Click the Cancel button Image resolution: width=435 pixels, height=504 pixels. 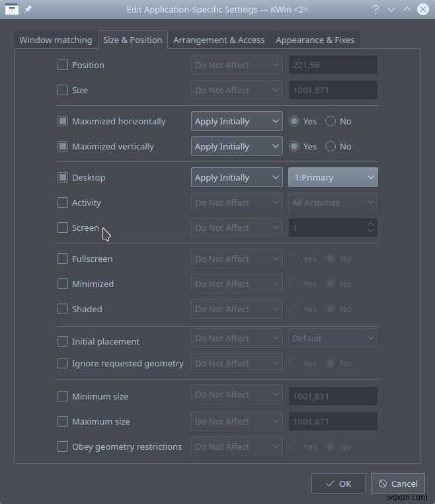point(398,483)
